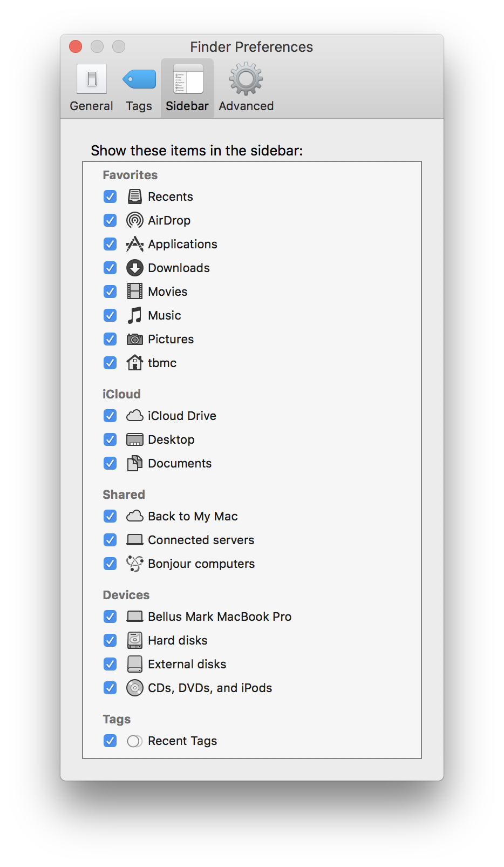The height and width of the screenshot is (867, 504).
Task: Click the Connected servers label
Action: (x=201, y=540)
